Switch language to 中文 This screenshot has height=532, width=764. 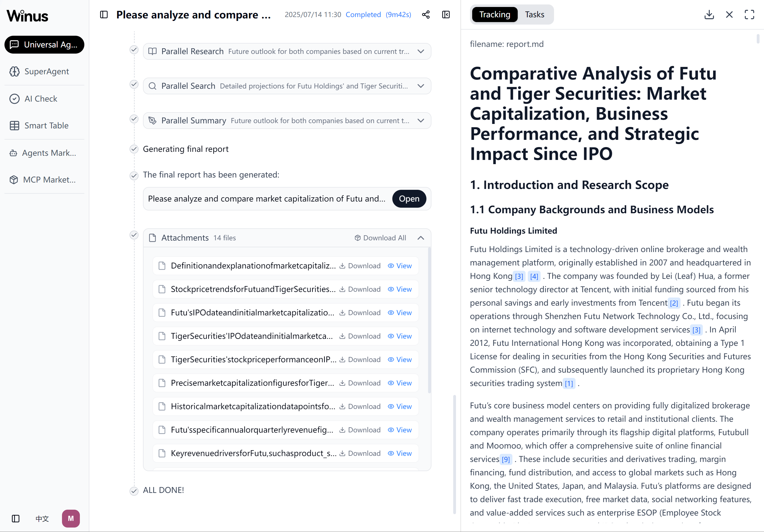42,518
